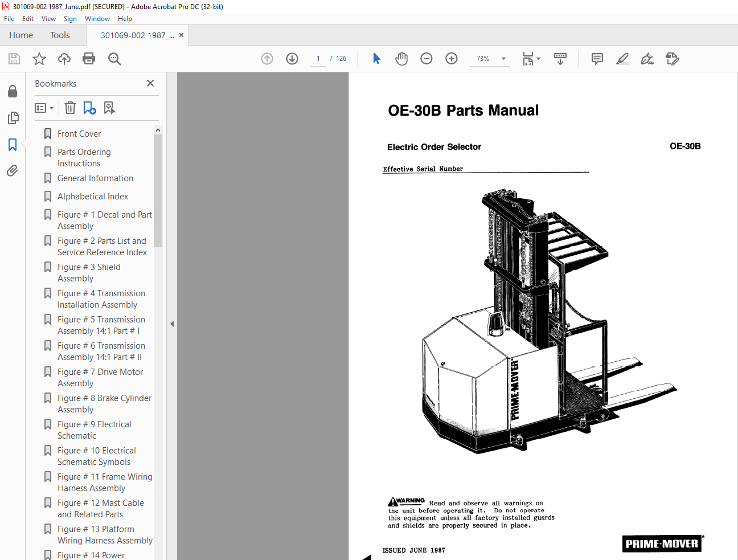Open the sign document pen tool
Screen dimensions: 738x560
pyautogui.click(x=647, y=59)
